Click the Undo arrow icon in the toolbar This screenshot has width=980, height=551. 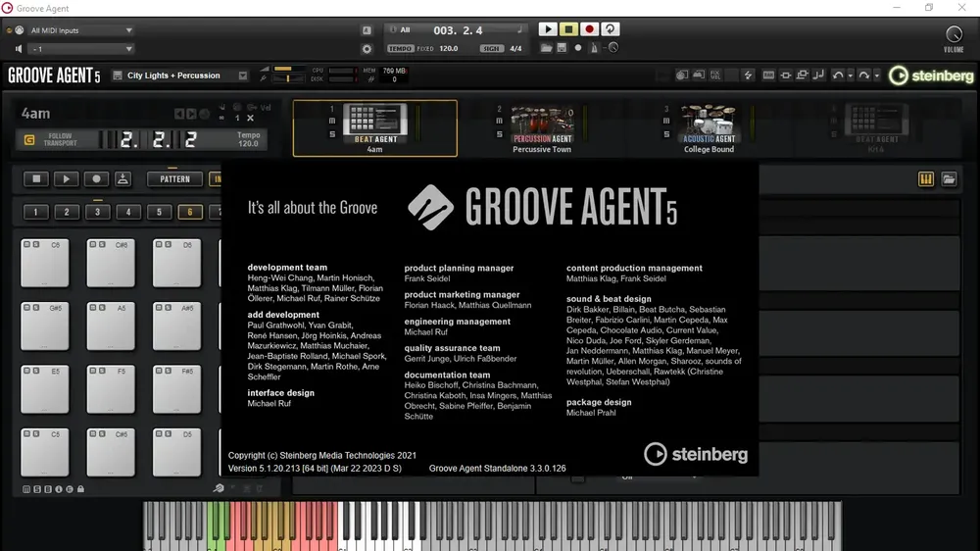tap(838, 75)
